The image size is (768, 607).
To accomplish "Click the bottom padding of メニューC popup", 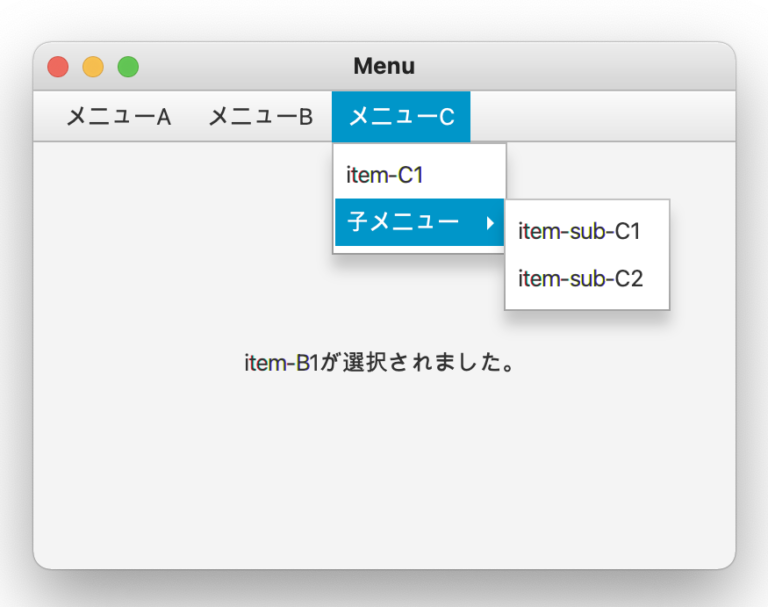I will pos(420,249).
